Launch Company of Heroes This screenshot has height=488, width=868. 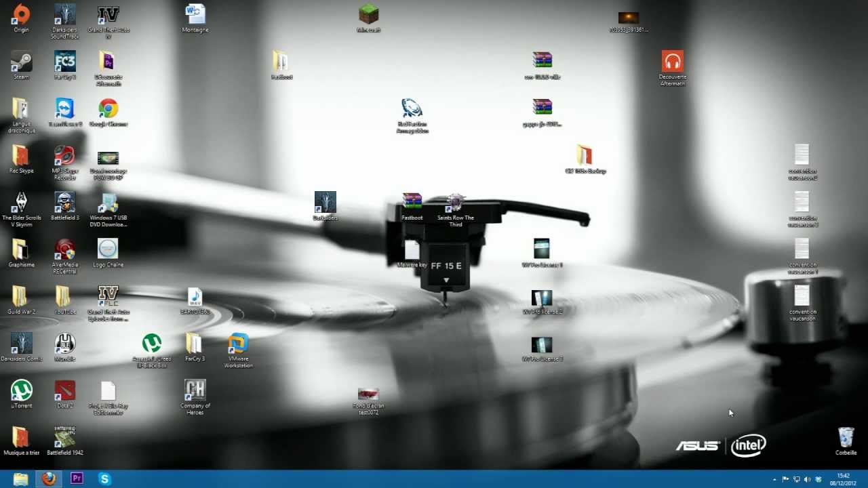(x=195, y=390)
